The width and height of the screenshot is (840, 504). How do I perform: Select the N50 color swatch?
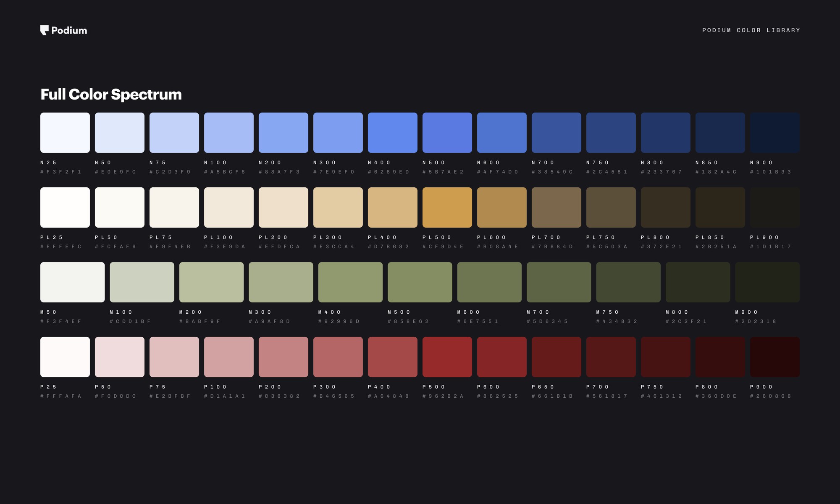tap(120, 133)
